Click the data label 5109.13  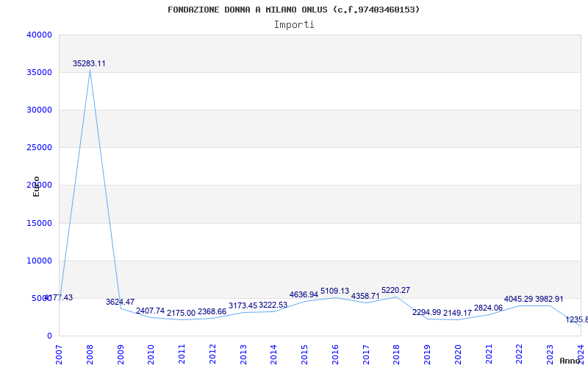tap(334, 291)
